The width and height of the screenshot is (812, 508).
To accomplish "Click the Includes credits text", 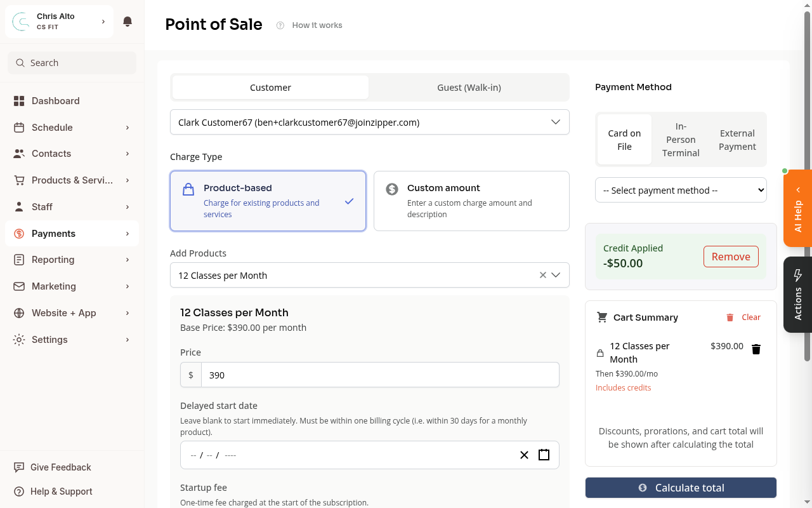I will 623,387.
